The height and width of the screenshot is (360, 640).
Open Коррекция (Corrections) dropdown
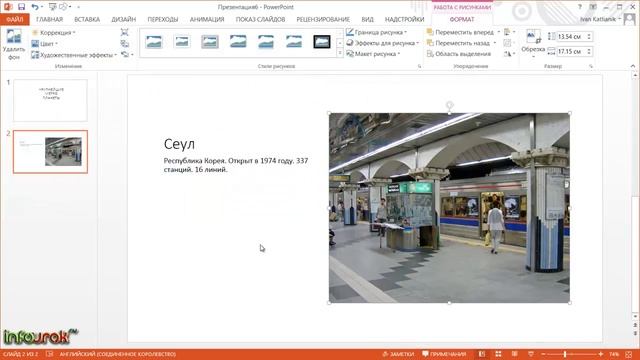tap(54, 33)
